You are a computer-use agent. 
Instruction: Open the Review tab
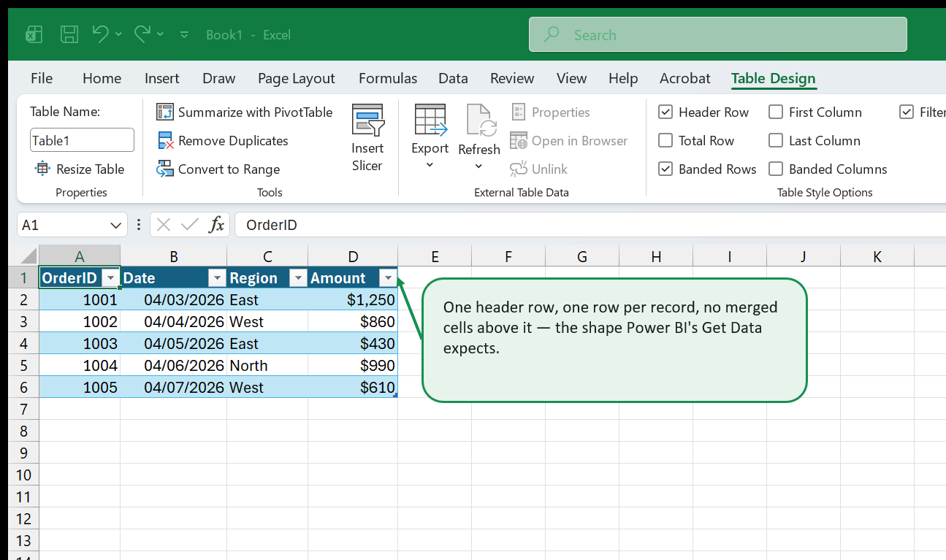click(512, 78)
